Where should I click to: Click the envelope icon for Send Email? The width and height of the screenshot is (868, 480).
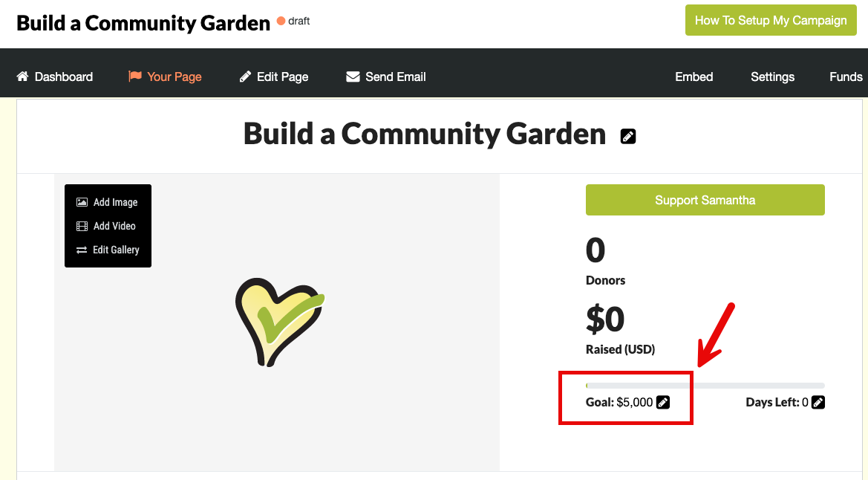353,77
